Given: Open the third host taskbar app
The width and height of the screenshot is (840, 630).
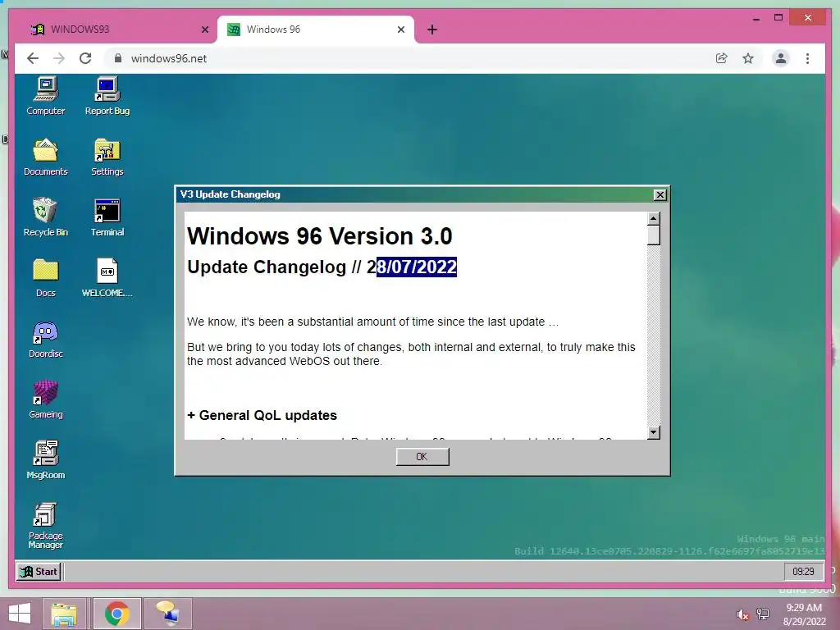Looking at the screenshot, I should click(167, 614).
